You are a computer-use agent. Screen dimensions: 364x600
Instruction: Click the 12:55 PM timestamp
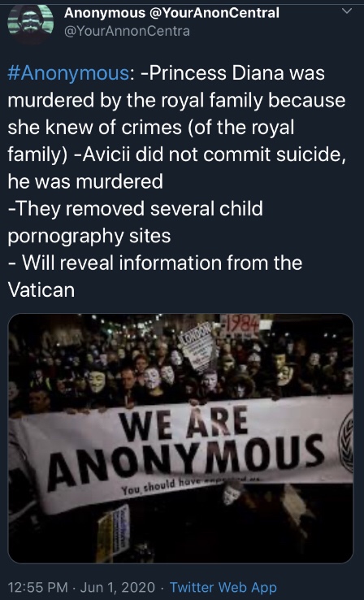pos(38,587)
